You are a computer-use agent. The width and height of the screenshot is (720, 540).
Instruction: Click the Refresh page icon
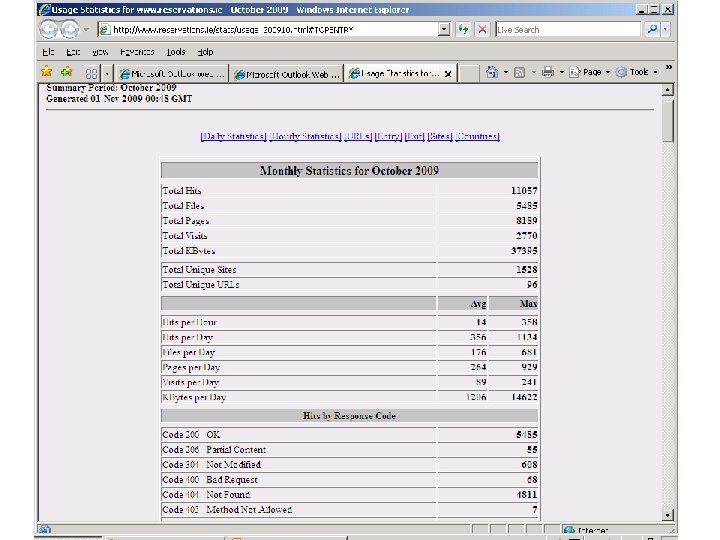pyautogui.click(x=463, y=29)
